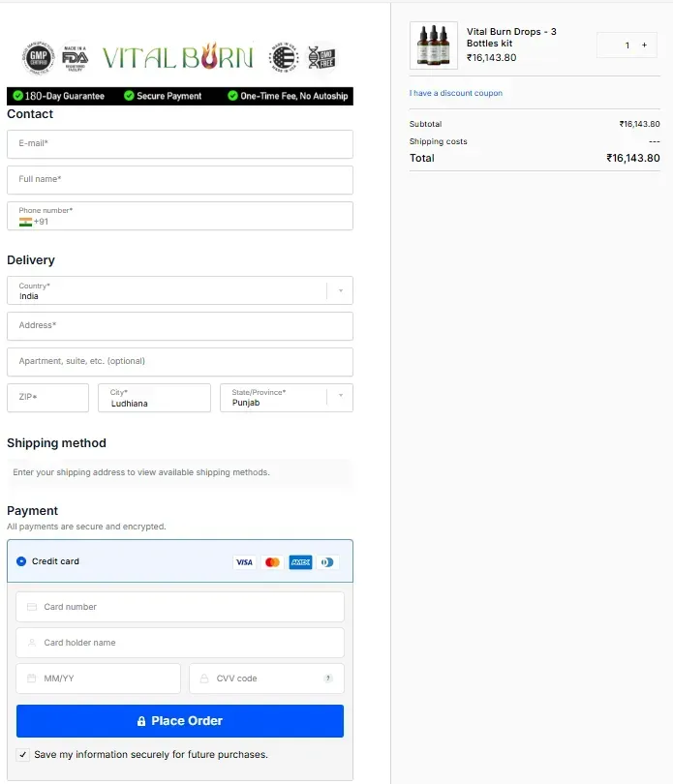Toggle Save my information checkbox
This screenshot has height=784, width=673.
pos(22,755)
